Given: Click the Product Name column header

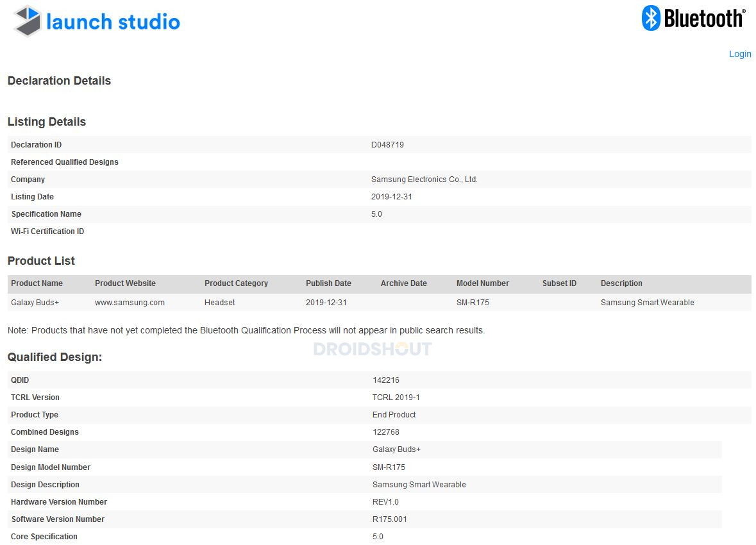Looking at the screenshot, I should click(x=37, y=283).
